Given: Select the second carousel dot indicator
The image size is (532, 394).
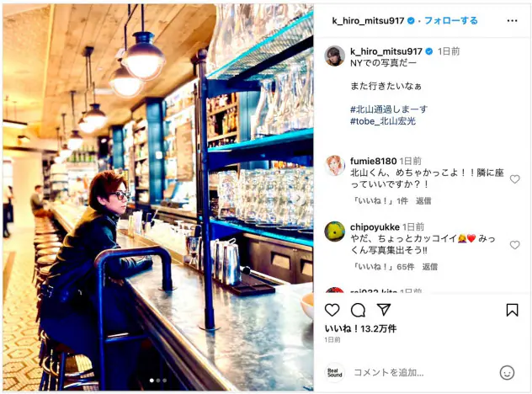Looking at the screenshot, I should (x=158, y=381).
